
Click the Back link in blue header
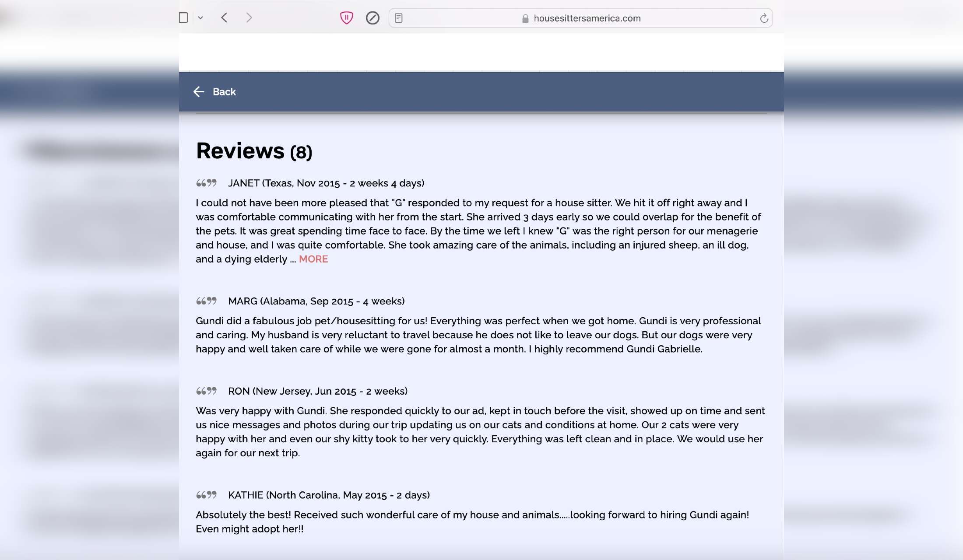click(224, 92)
